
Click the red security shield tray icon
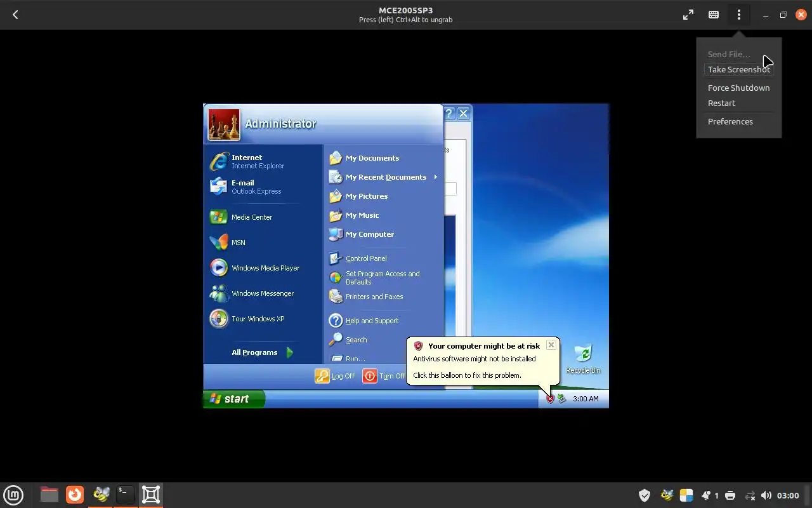550,399
